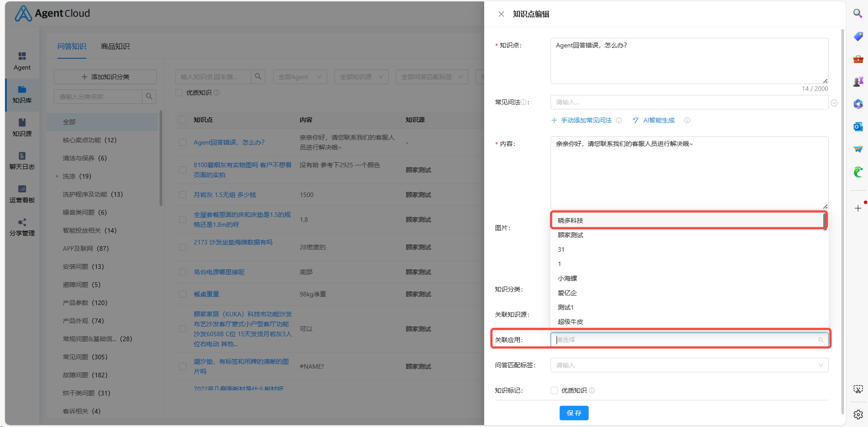The width and height of the screenshot is (868, 427).
Task: Check the row 'Agent回答错误，怎么办?'
Action: coord(183,142)
